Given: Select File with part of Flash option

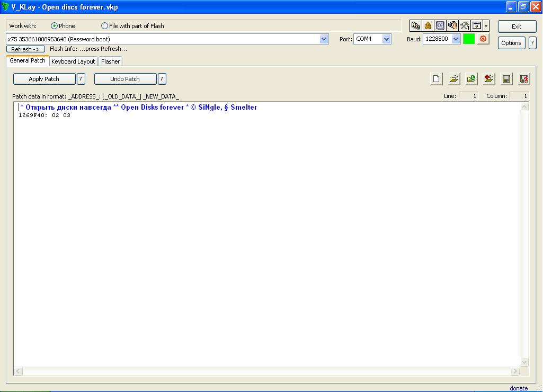Looking at the screenshot, I should coord(104,26).
